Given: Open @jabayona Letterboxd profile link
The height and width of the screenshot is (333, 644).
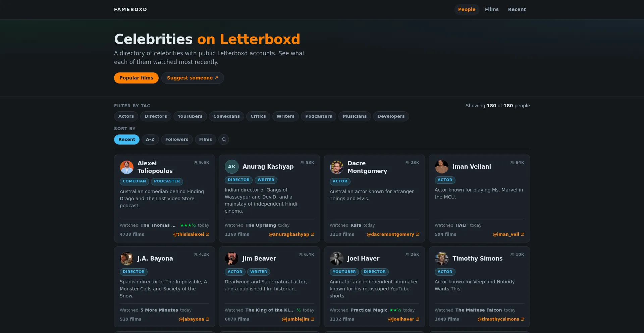Looking at the screenshot, I should point(194,319).
